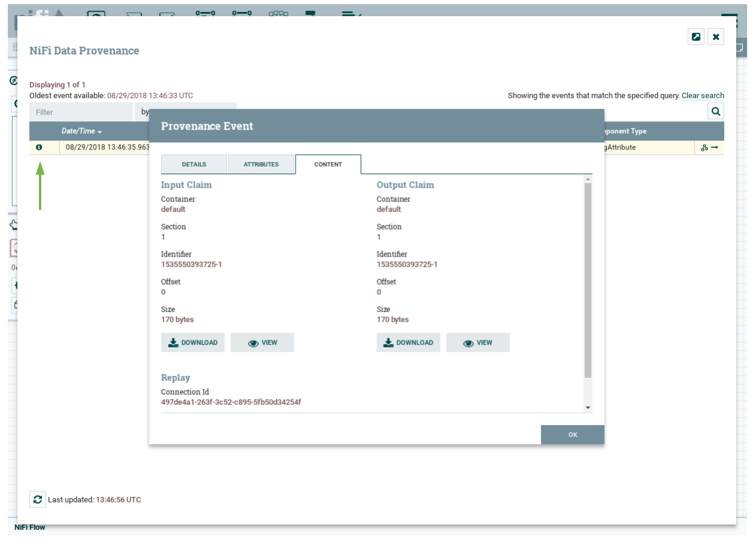The width and height of the screenshot is (756, 546).
Task: Refresh the provenance listing
Action: [x=38, y=499]
